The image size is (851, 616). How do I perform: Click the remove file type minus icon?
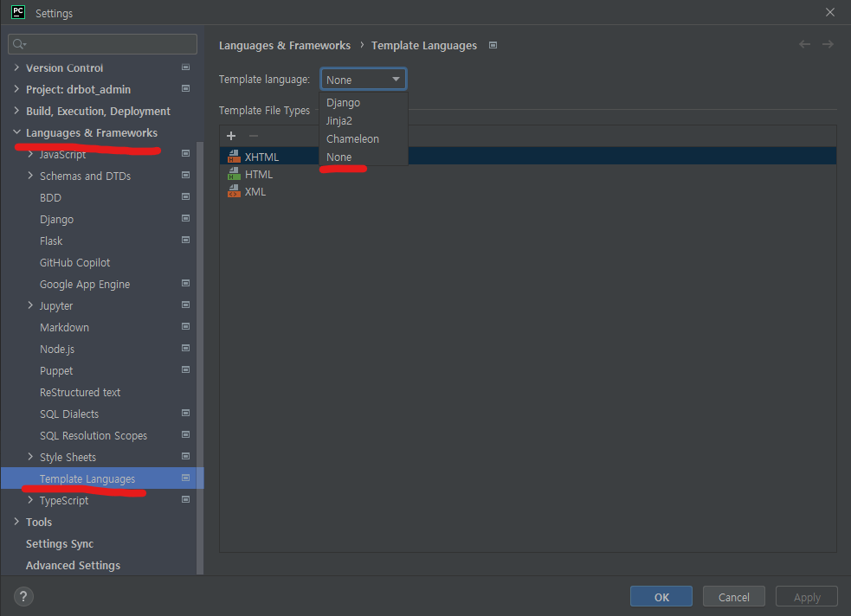point(254,136)
